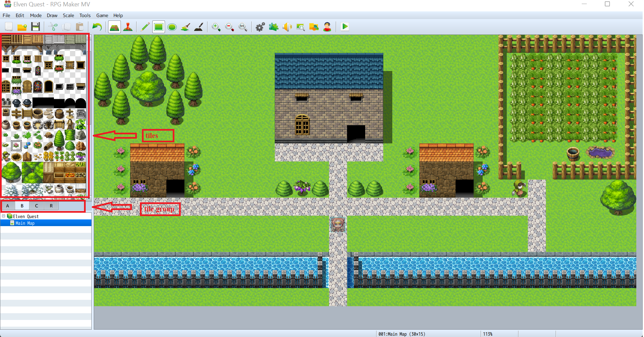This screenshot has width=644, height=337.
Task: Pick the stone well tile in palette
Action: pos(38,114)
